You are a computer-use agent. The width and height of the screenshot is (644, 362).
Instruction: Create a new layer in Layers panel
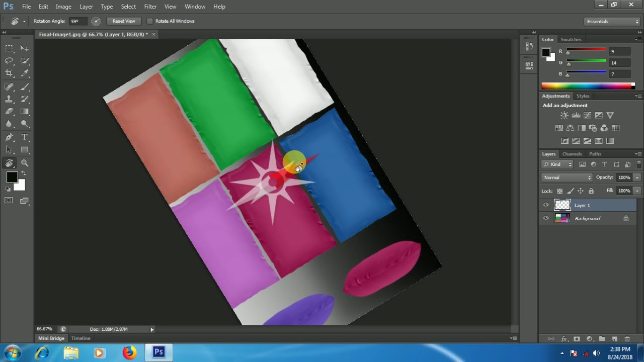click(614, 339)
